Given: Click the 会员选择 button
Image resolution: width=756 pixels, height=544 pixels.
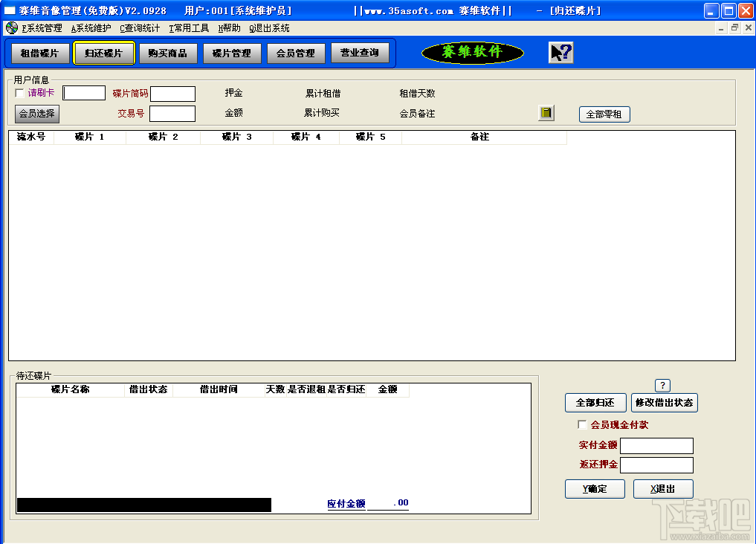Looking at the screenshot, I should coord(37,114).
